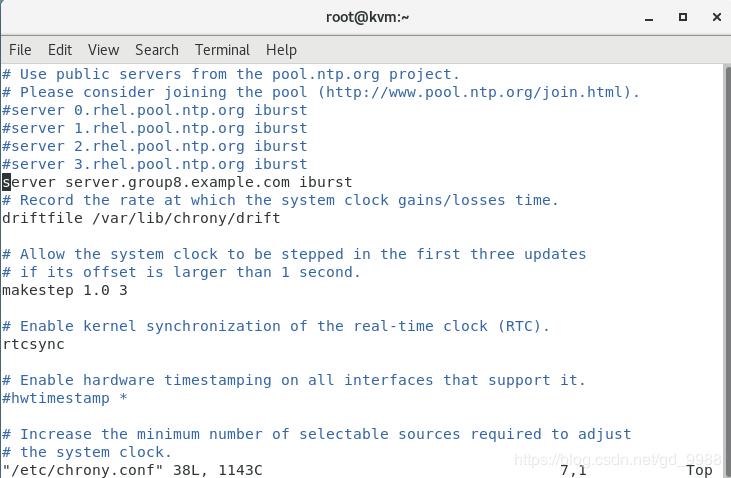Click the commented server 0.rhel.pool.ntp.org line
731x478 pixels.
click(x=155, y=110)
